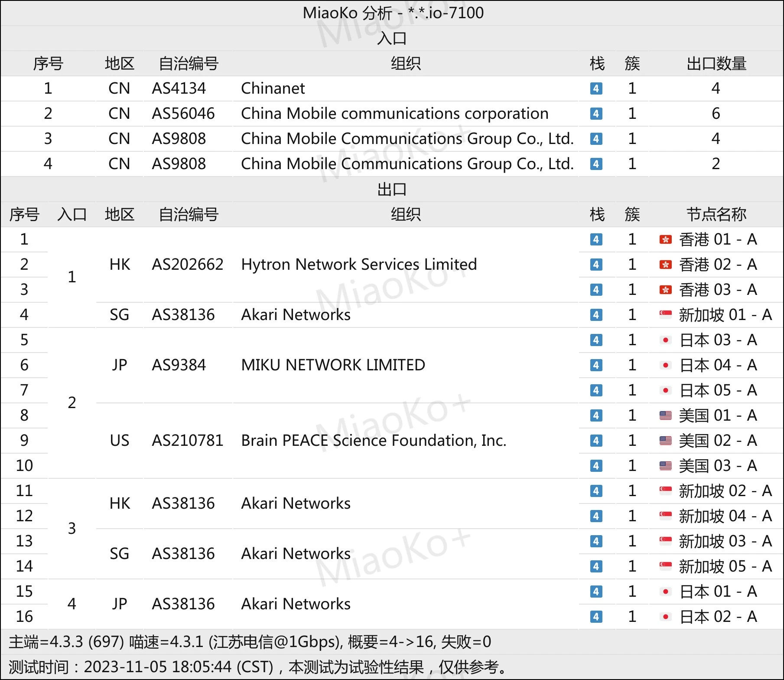Screen dimensions: 784x680
Task: Select the 出口数量 column header
Action: pyautogui.click(x=716, y=64)
